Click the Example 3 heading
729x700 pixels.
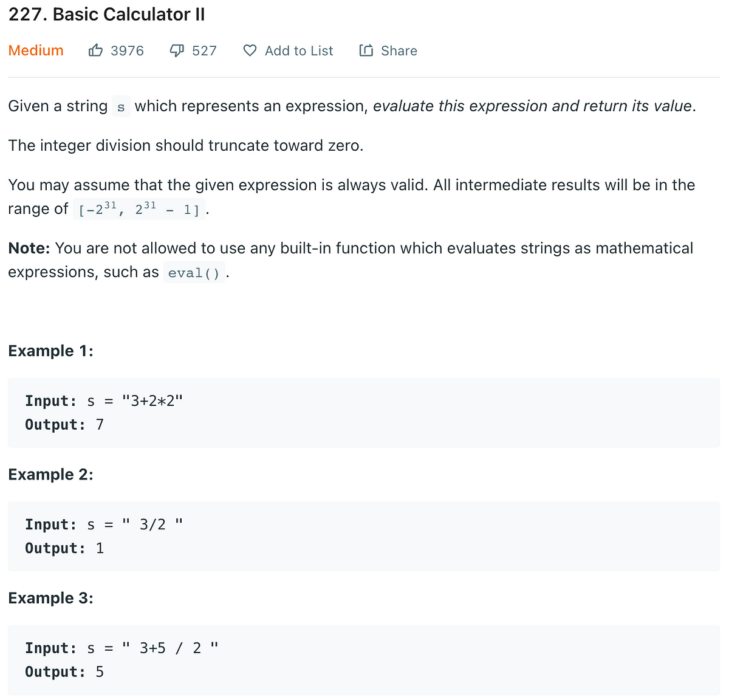[50, 598]
